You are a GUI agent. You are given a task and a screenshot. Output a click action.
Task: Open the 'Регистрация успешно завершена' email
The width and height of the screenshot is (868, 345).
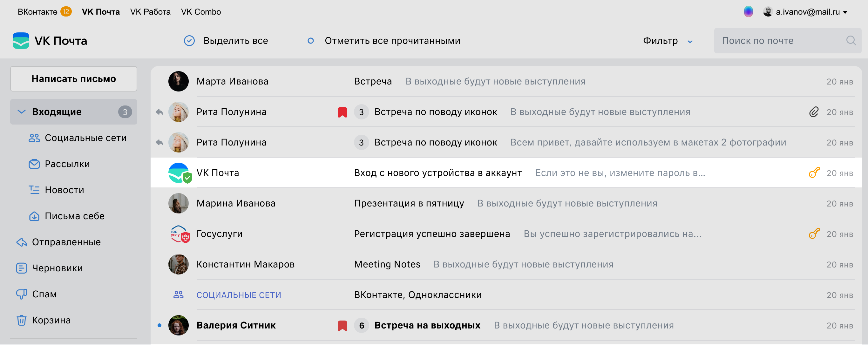coord(506,234)
